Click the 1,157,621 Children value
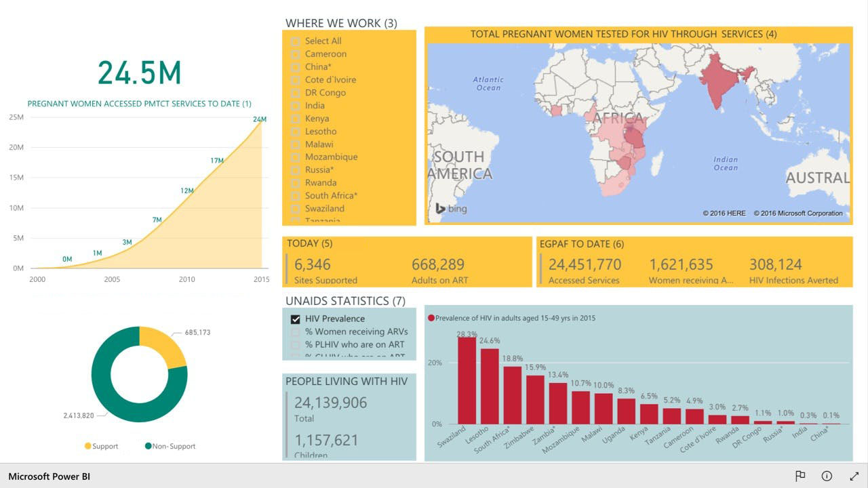 (326, 440)
